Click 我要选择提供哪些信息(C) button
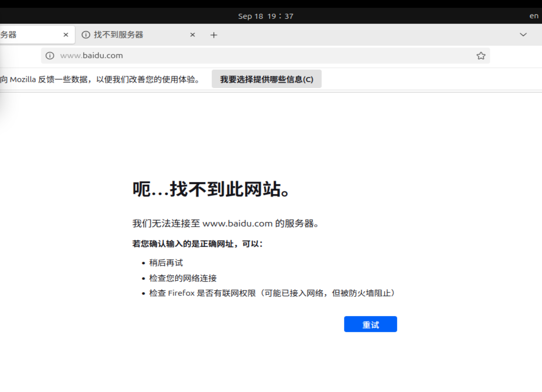Screen dimensions: 542x392 pos(266,79)
